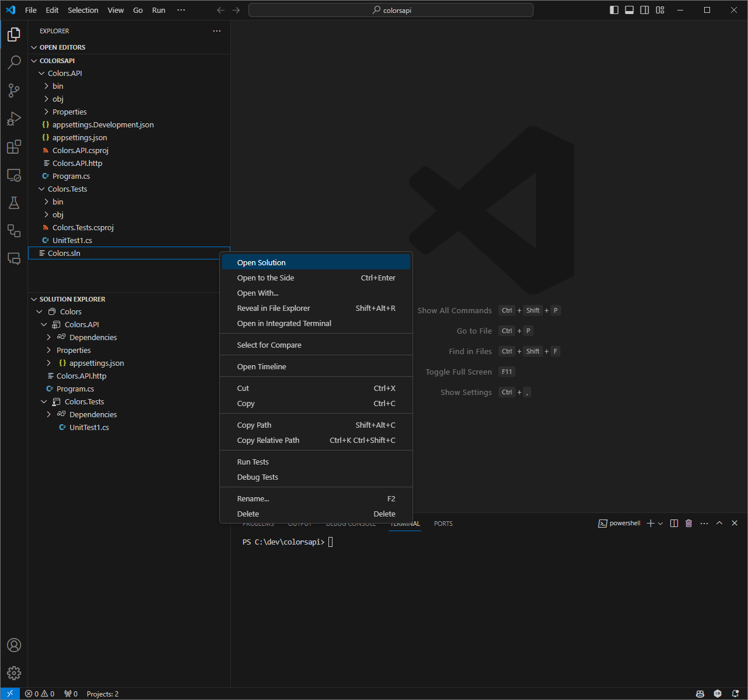The image size is (748, 700).
Task: Open the Manage gear menu
Action: point(14,673)
